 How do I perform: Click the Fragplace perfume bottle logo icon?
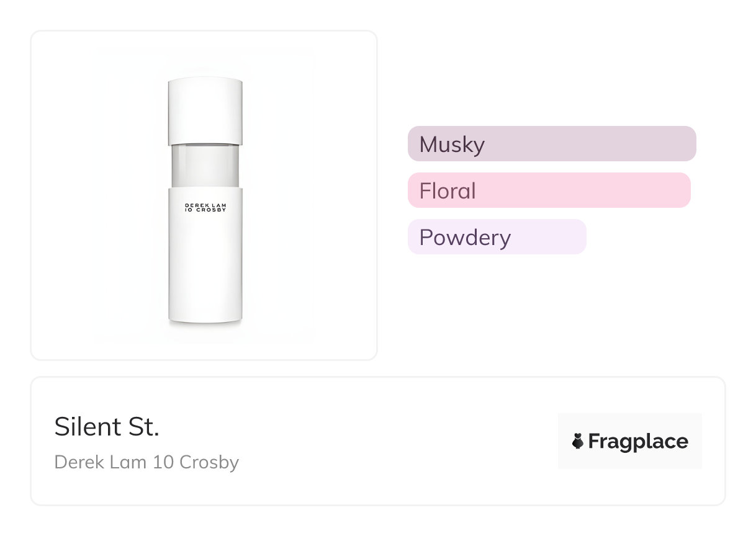[578, 442]
